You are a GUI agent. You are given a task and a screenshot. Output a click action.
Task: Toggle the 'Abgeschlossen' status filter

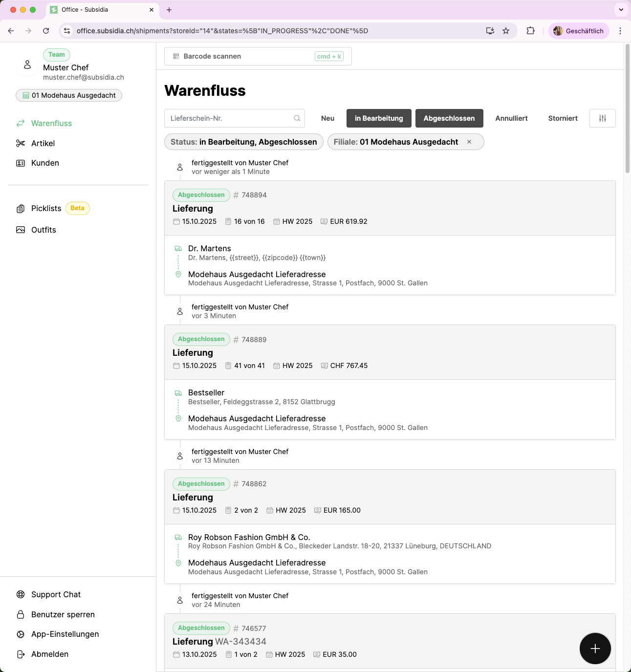(x=449, y=118)
